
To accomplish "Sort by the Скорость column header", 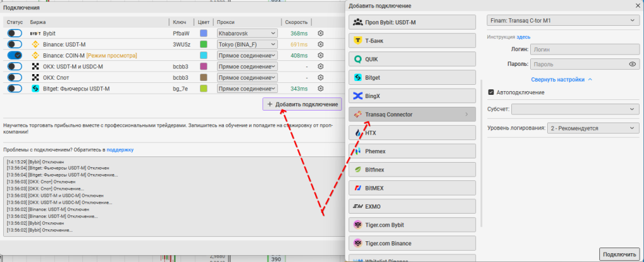I will [296, 22].
